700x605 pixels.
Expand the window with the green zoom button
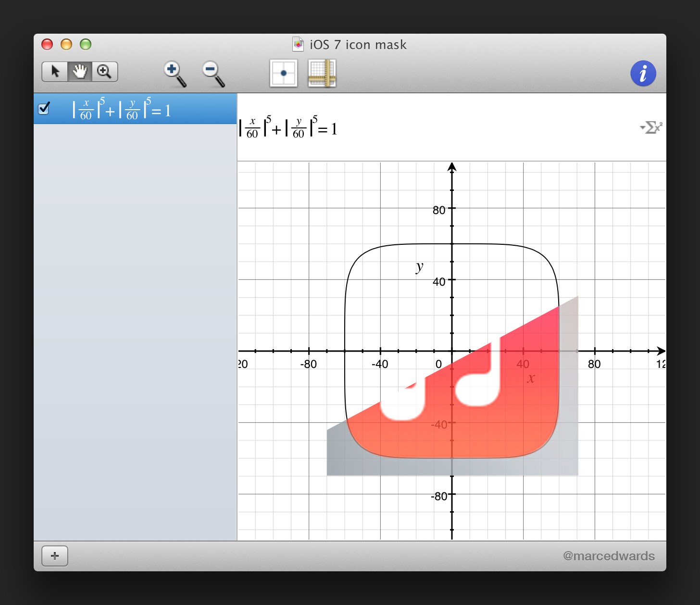[x=86, y=44]
